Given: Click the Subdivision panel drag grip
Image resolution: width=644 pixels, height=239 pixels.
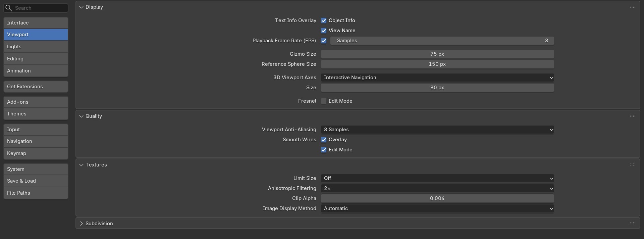Looking at the screenshot, I should pyautogui.click(x=633, y=224).
